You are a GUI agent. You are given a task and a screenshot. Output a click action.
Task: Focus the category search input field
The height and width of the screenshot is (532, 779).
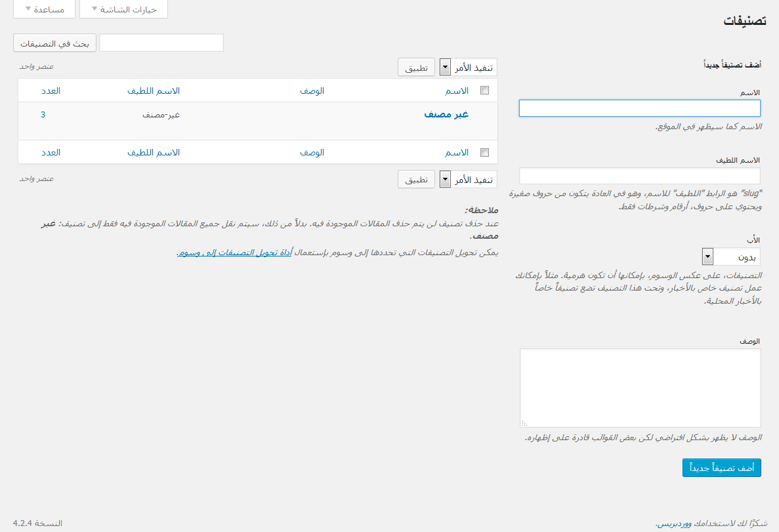pyautogui.click(x=161, y=43)
